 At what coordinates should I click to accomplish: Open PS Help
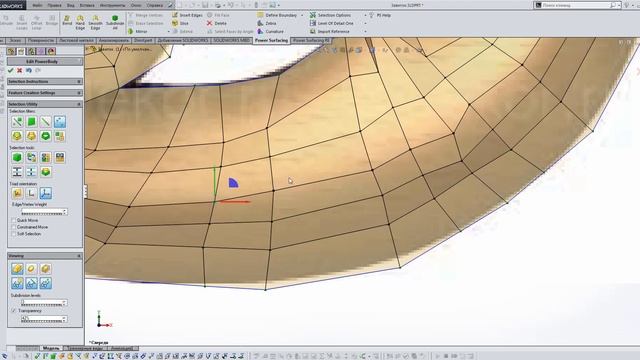tap(380, 15)
